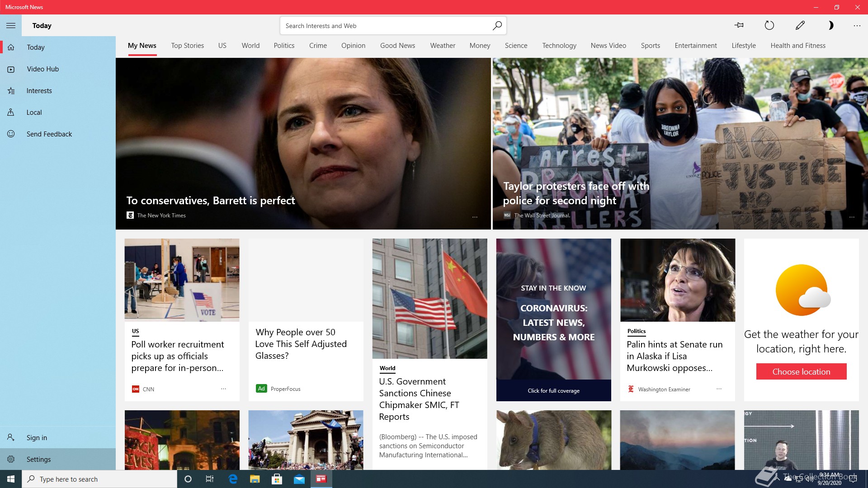Click the capitol building crowd thumbnail
Screen dimensions: 868x488
point(306,440)
